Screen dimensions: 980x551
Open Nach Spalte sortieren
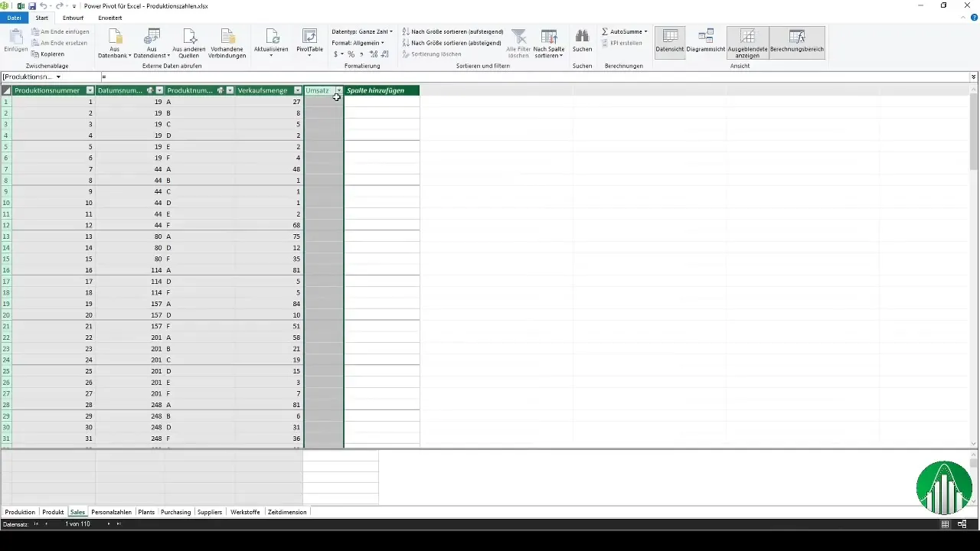548,43
